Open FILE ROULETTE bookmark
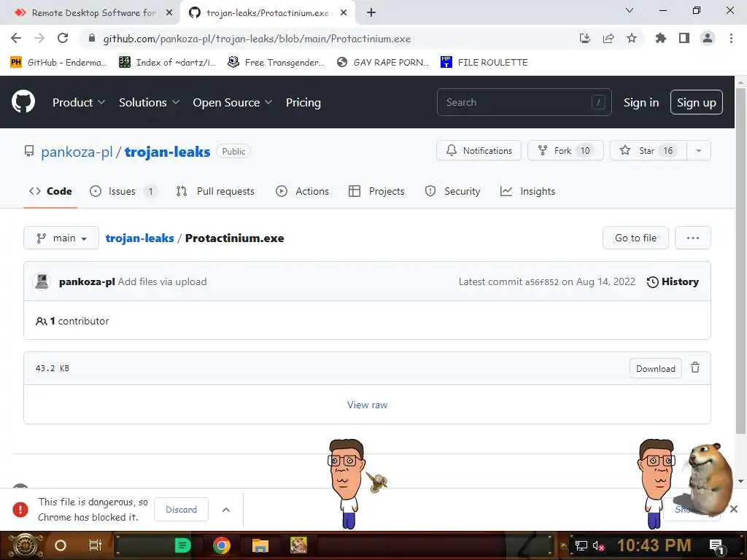 484,62
